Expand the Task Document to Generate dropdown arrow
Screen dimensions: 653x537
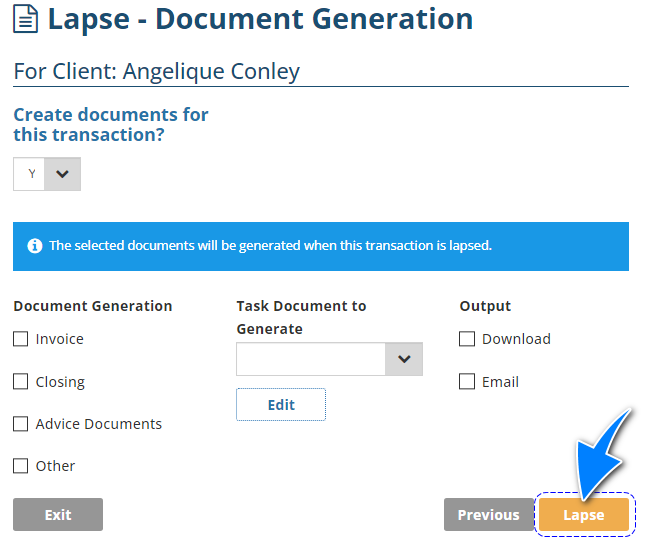point(404,359)
